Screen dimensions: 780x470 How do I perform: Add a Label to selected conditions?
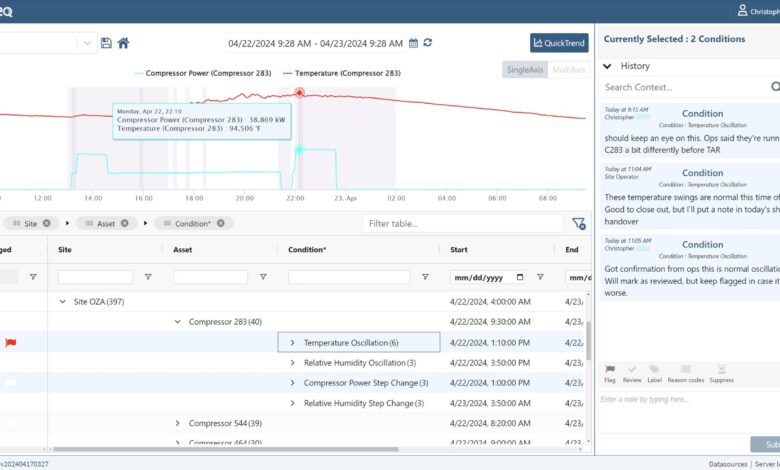click(655, 373)
